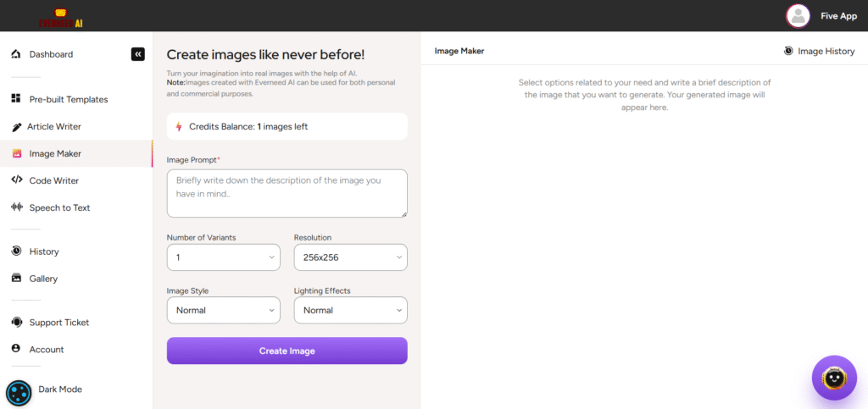Click the Resolution label
868x409 pixels.
(313, 237)
